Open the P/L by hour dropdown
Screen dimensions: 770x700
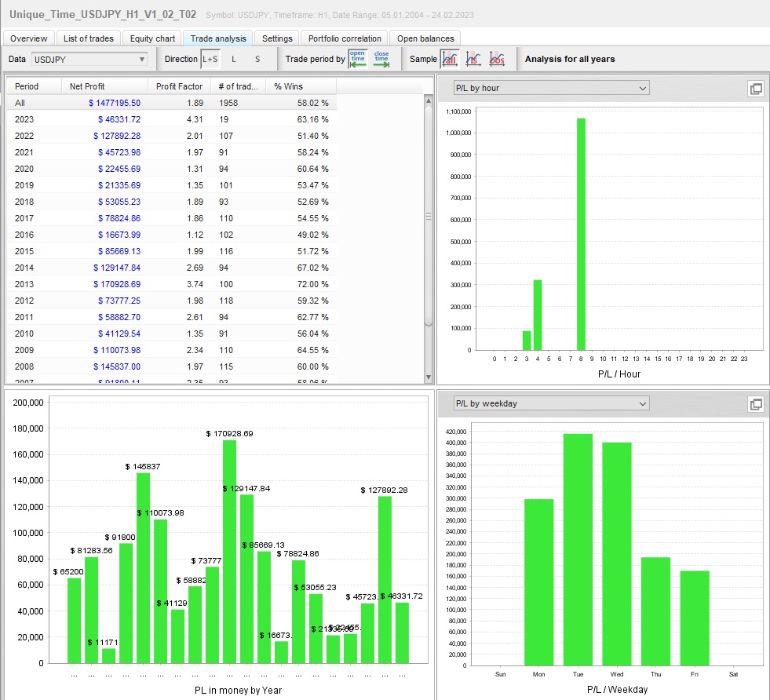[x=551, y=88]
